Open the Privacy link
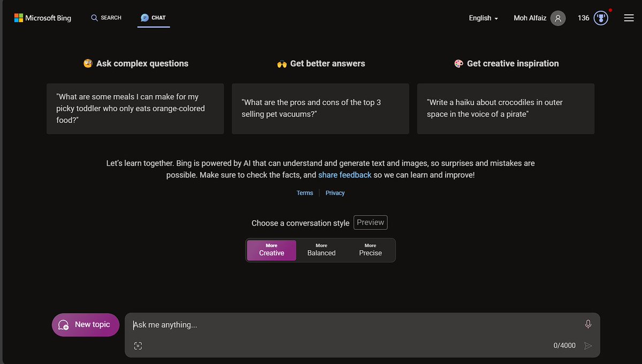Viewport: 642px width, 364px height. coord(335,193)
